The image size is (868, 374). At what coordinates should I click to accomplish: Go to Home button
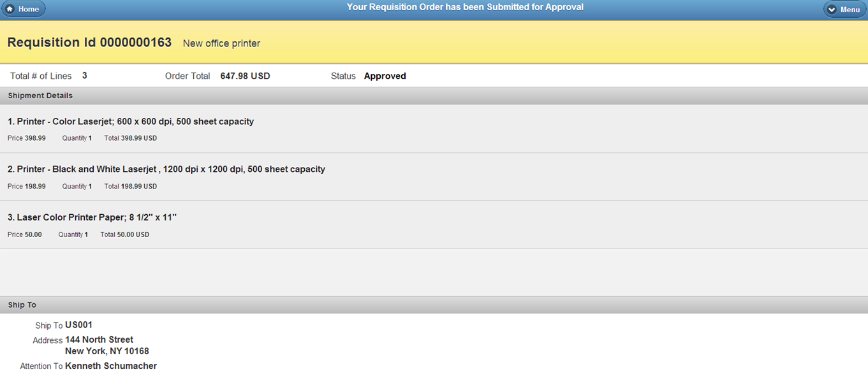pyautogui.click(x=23, y=9)
